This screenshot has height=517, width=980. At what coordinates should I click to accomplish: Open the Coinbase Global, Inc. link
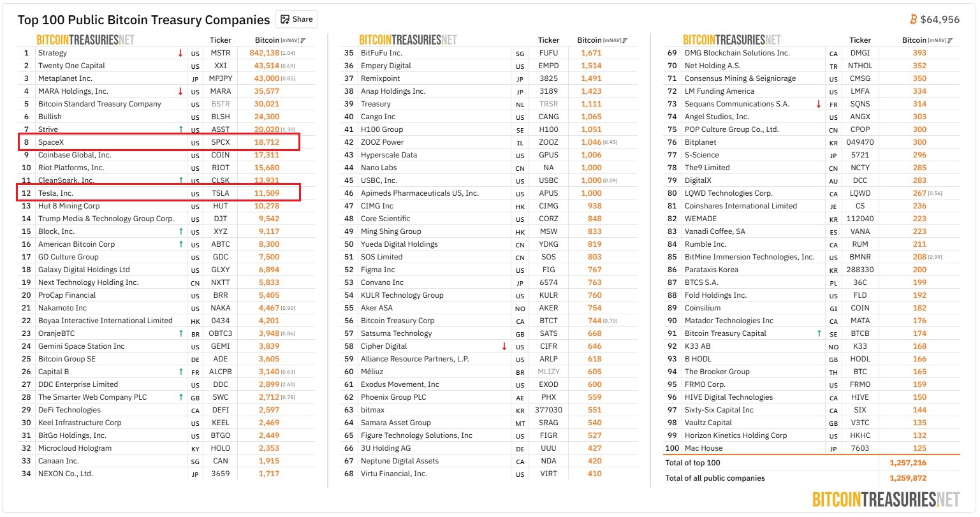click(x=75, y=155)
